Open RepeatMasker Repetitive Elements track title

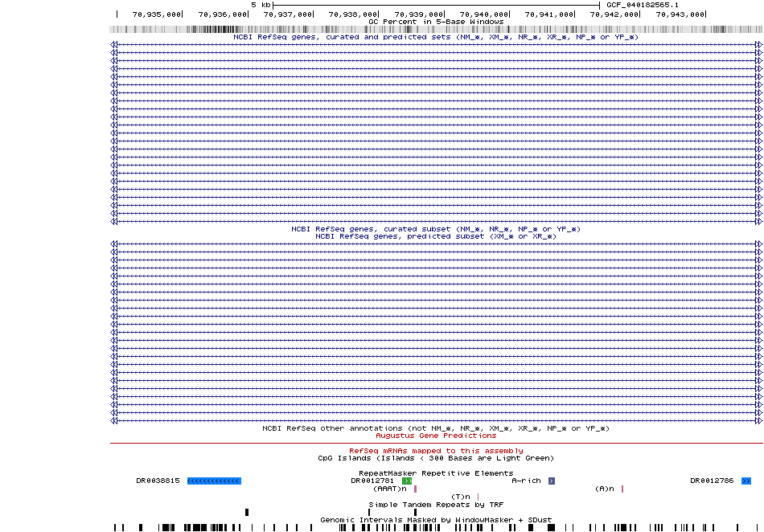[x=436, y=473]
